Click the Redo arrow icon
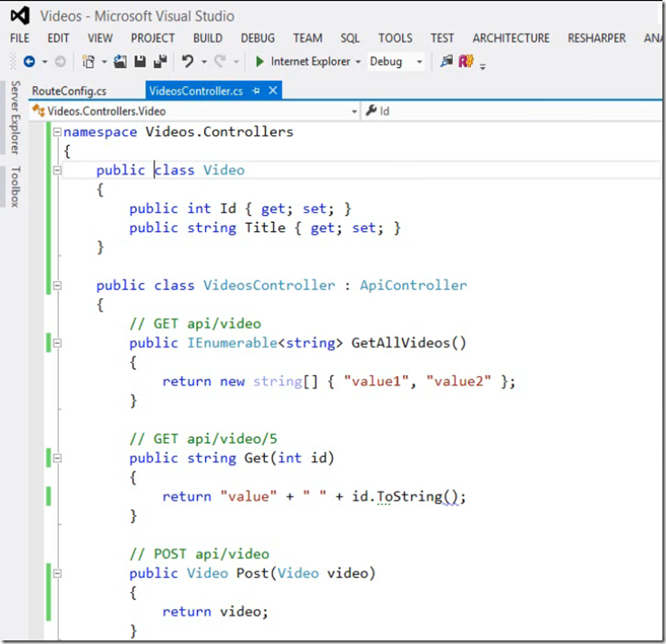The height and width of the screenshot is (644, 666). [219, 62]
